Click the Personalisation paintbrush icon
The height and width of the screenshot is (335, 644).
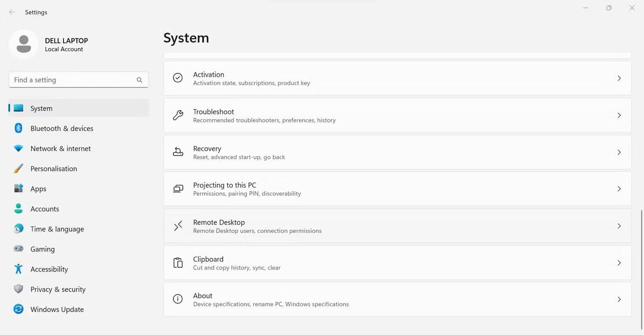click(x=18, y=169)
